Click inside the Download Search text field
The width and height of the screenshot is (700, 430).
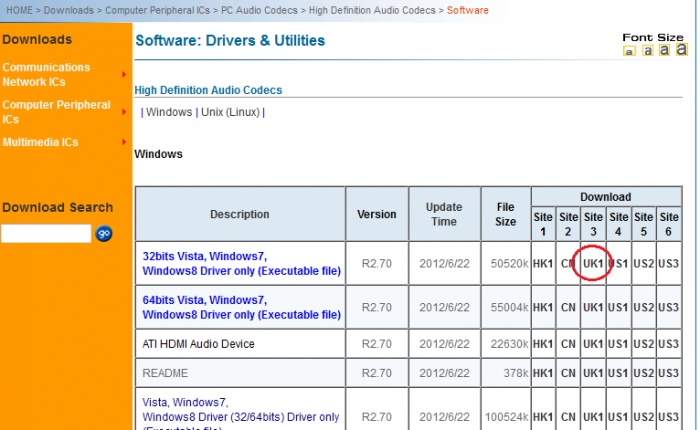tap(46, 233)
